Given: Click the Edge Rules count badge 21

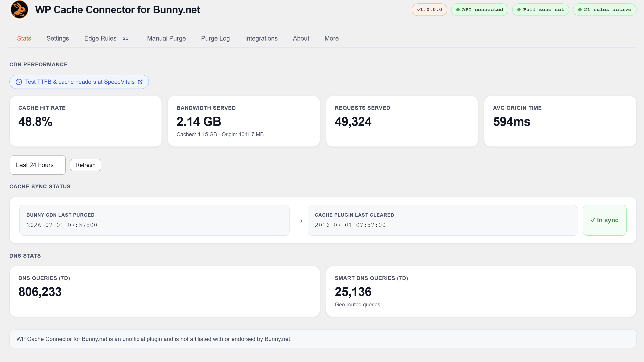Looking at the screenshot, I should [x=126, y=38].
